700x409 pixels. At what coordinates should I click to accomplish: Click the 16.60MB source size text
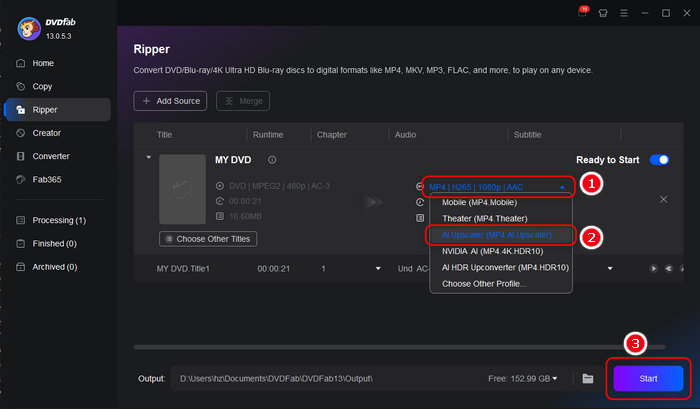pos(245,216)
